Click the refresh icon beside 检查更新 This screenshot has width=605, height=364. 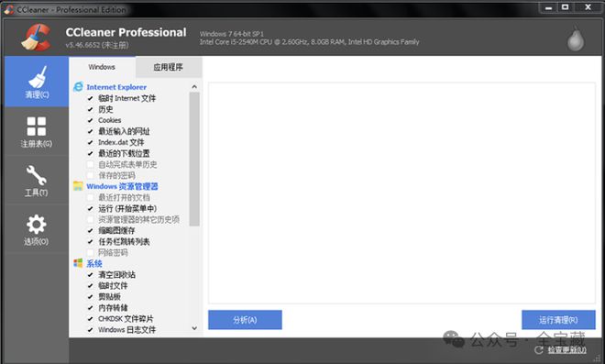tap(539, 350)
